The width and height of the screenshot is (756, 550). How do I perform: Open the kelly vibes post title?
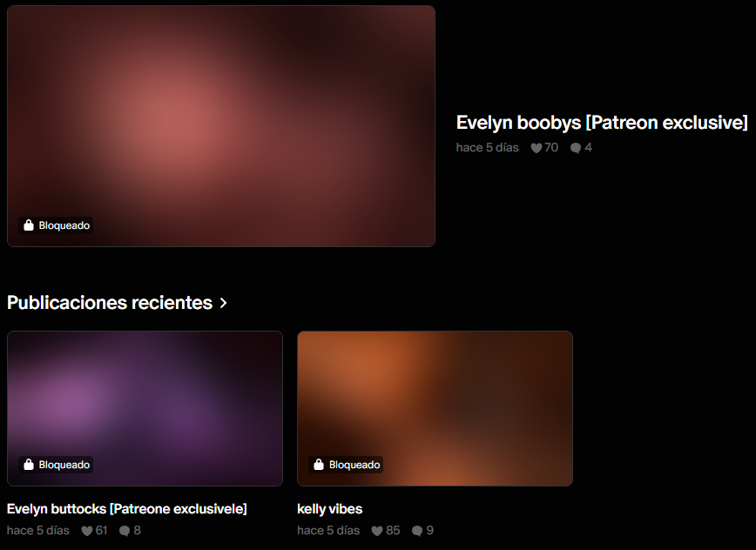click(x=329, y=508)
